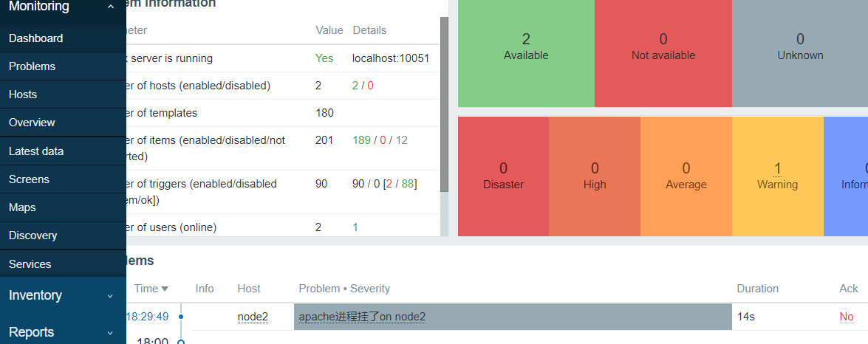This screenshot has width=868, height=344.
Task: Acknowledge problem via the No link
Action: point(847,317)
